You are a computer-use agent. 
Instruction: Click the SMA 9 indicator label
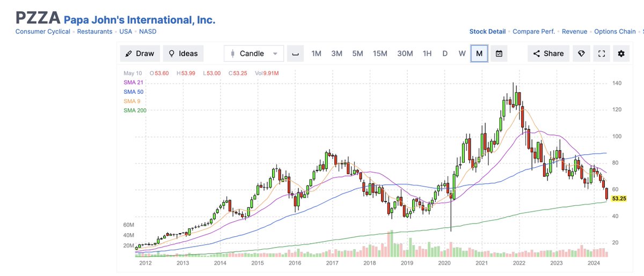coord(131,101)
